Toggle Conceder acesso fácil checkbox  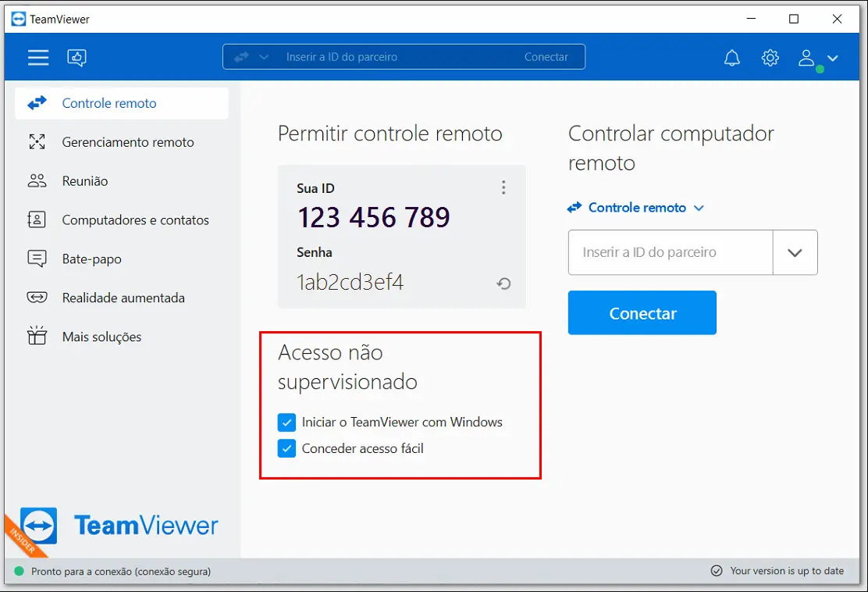(x=286, y=448)
